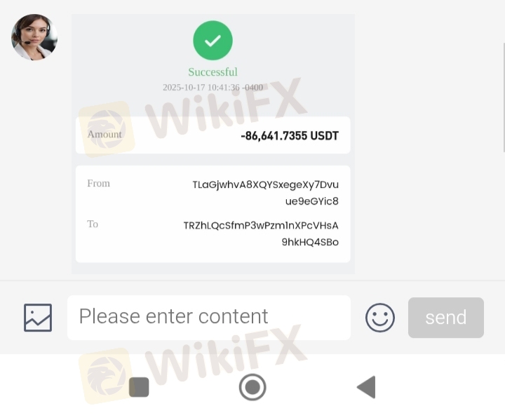Image resolution: width=505 pixels, height=420 pixels.
Task: Tap the image attachment icon
Action: pyautogui.click(x=38, y=318)
